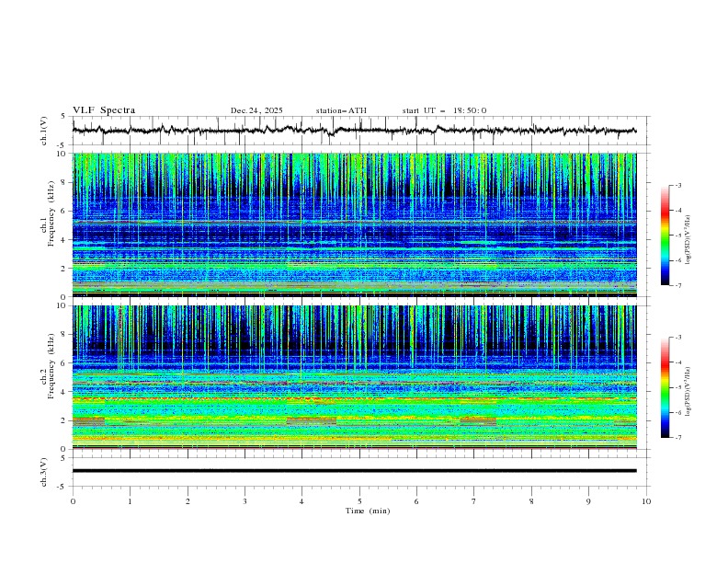Click time axis tick label "3"
The width and height of the screenshot is (728, 563).
245,501
